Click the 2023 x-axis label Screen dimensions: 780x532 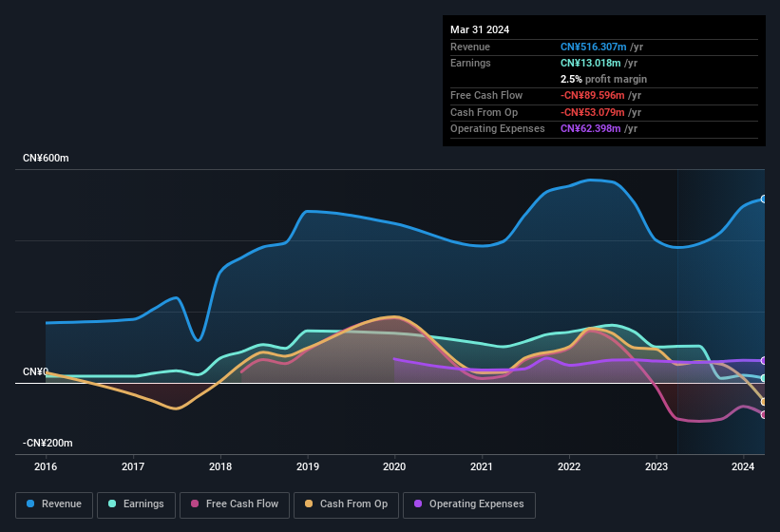(x=656, y=466)
